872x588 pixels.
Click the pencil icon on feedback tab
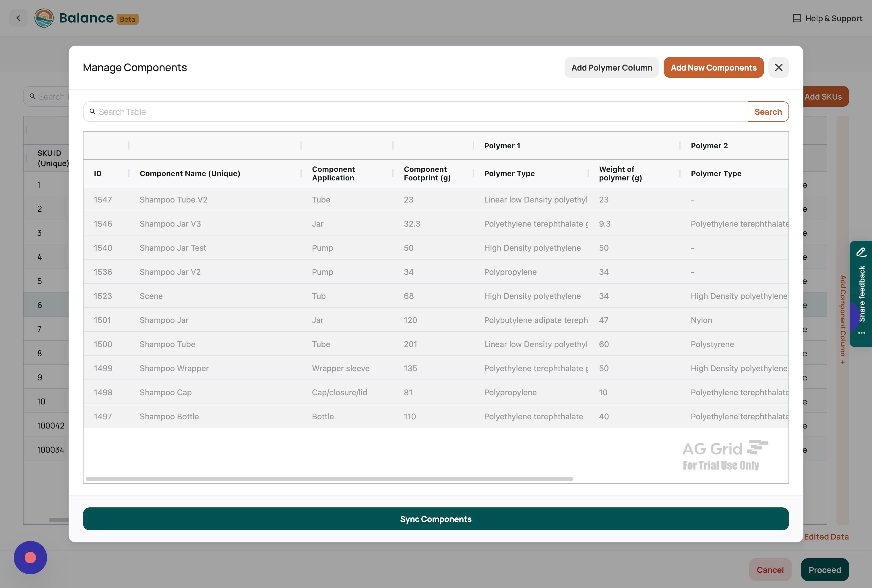click(861, 252)
